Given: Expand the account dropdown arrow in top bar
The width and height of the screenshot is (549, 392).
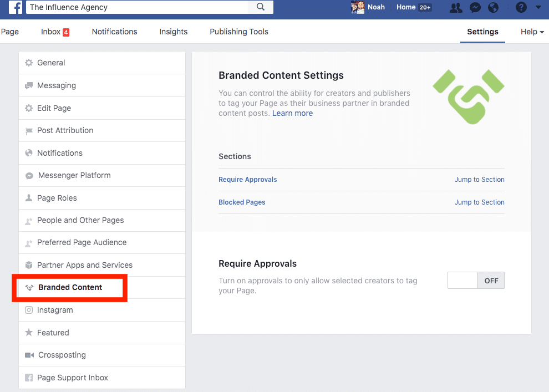Looking at the screenshot, I should [x=538, y=7].
